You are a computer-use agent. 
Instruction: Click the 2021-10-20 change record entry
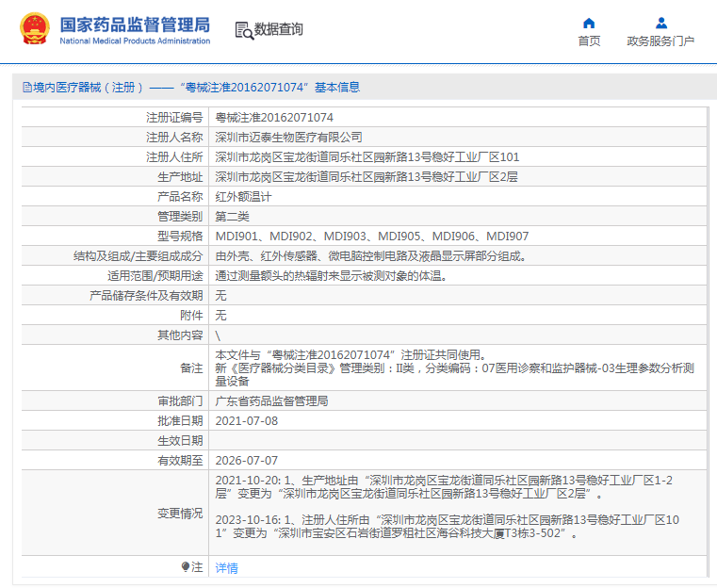[444, 487]
